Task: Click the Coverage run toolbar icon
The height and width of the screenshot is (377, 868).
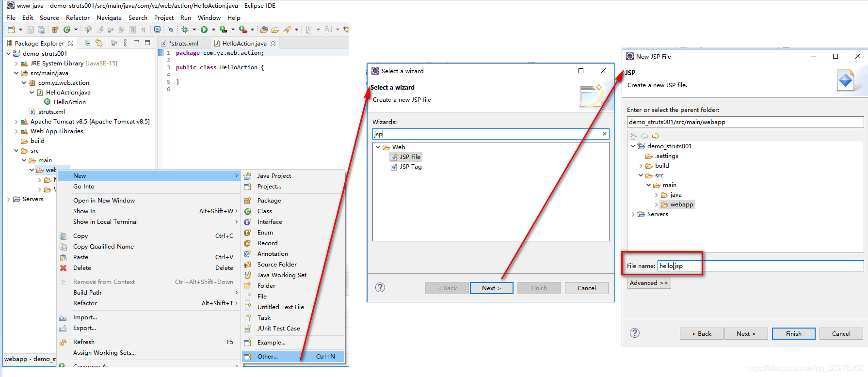Action: coord(223,30)
